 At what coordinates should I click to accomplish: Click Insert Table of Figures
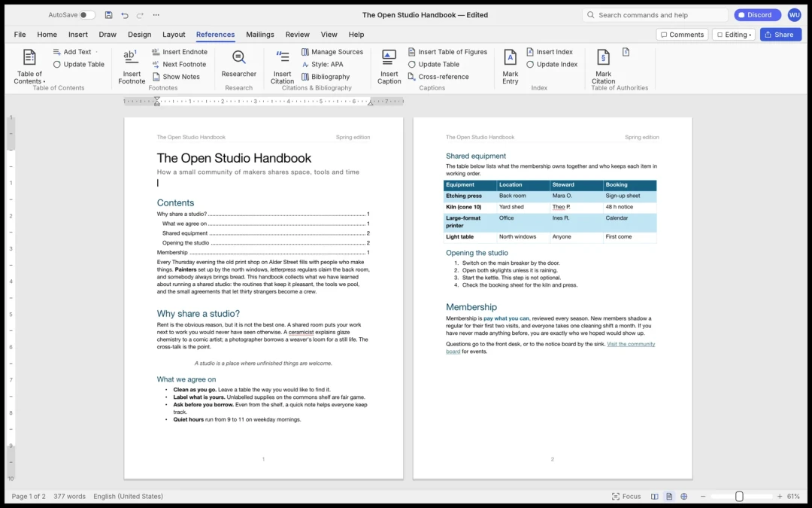[x=447, y=52]
